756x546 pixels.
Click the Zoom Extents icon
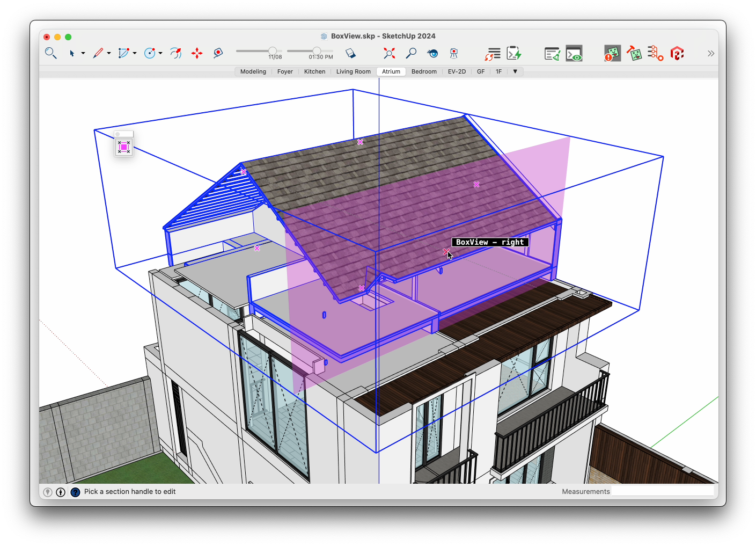[389, 53]
